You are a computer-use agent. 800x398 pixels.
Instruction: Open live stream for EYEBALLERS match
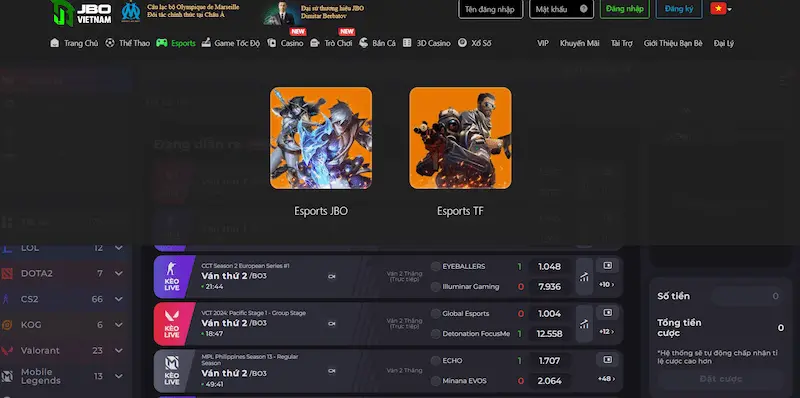(x=607, y=266)
